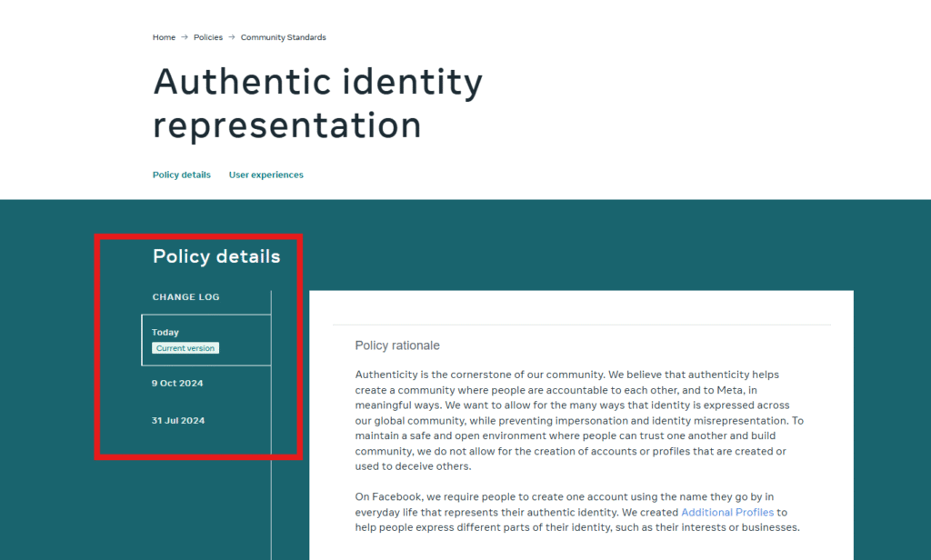Image resolution: width=931 pixels, height=560 pixels.
Task: Click the Authentic identity representation page title
Action: 317,103
